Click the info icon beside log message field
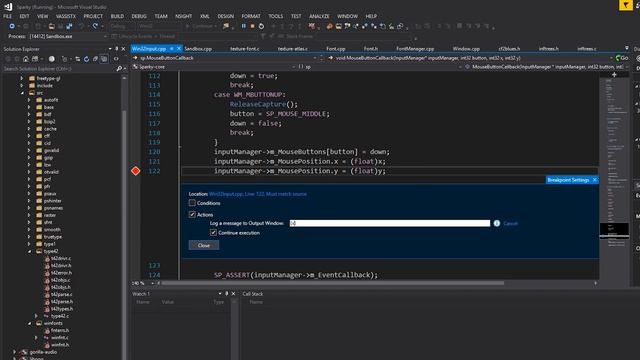Screen dimensions: 640x360 (497, 223)
